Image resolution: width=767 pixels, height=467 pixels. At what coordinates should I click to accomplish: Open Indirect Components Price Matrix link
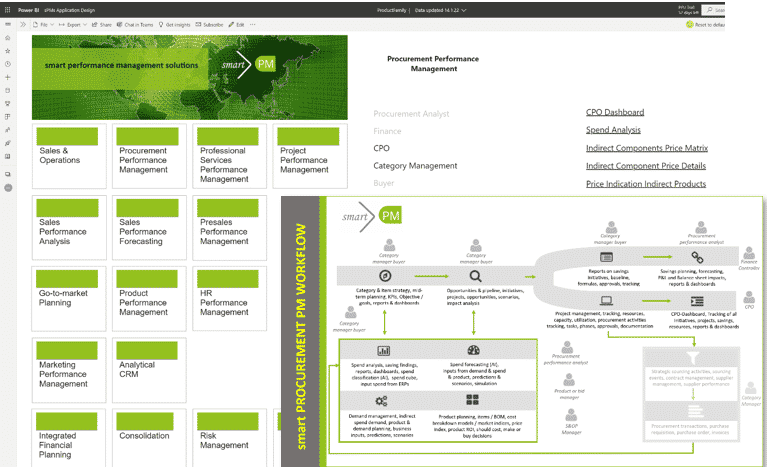click(x=647, y=148)
